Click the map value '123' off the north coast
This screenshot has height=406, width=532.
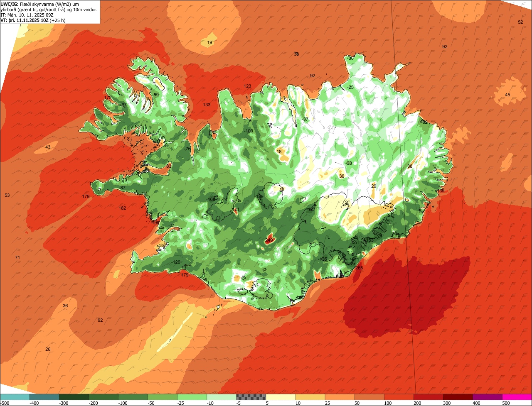[247, 86]
